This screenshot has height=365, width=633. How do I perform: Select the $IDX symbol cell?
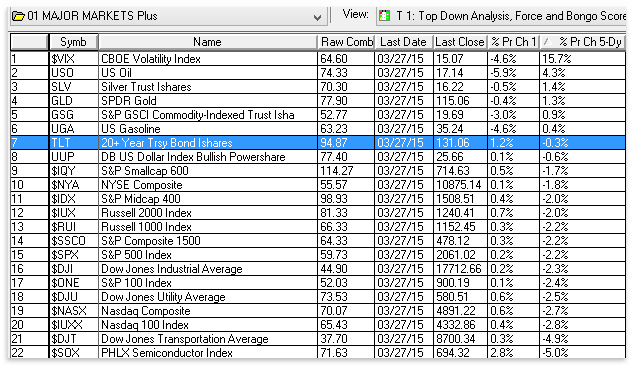[73, 199]
